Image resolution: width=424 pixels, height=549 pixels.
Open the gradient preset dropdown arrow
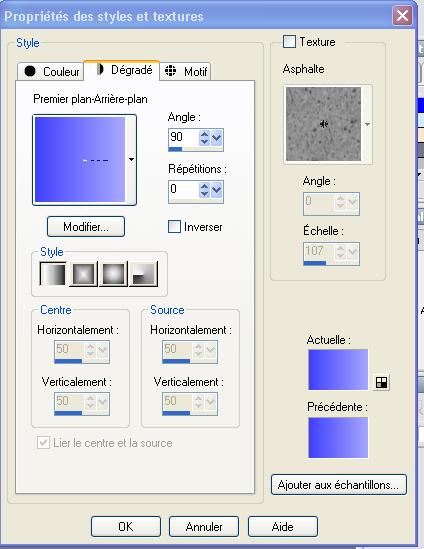[x=131, y=160]
